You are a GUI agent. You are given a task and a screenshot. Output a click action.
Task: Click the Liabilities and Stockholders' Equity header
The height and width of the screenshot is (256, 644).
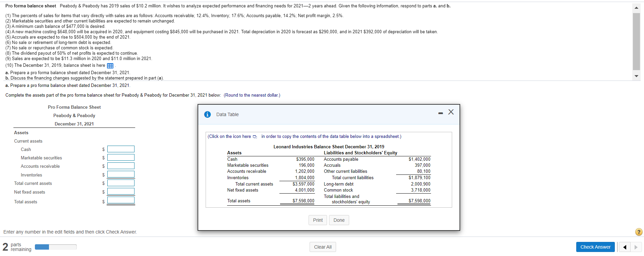pos(360,153)
